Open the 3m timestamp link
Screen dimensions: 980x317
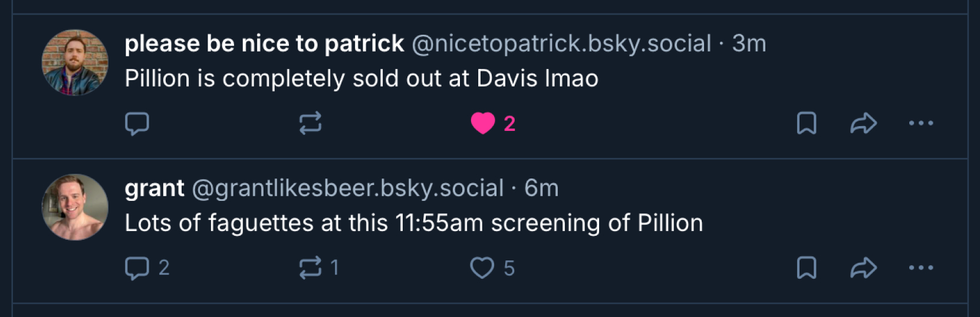749,44
